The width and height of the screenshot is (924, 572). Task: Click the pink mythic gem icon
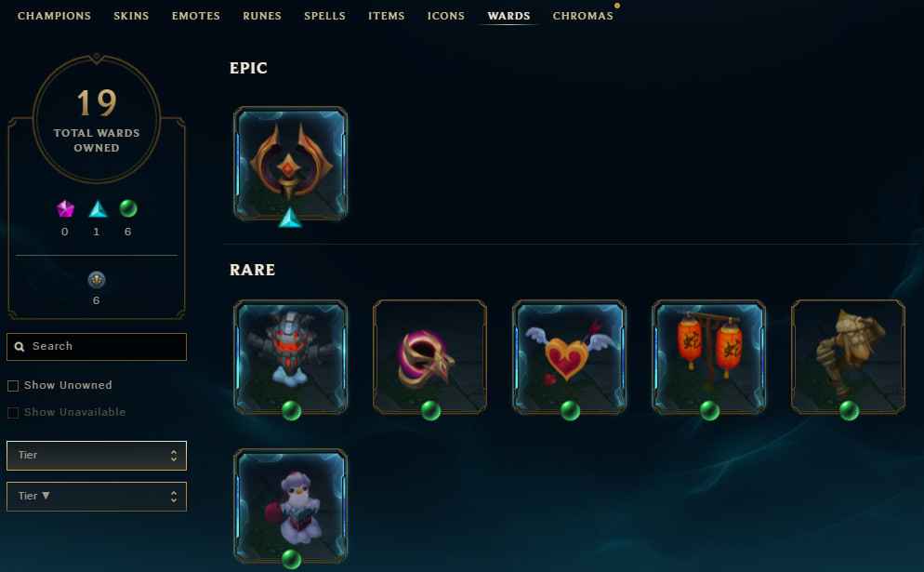65,208
